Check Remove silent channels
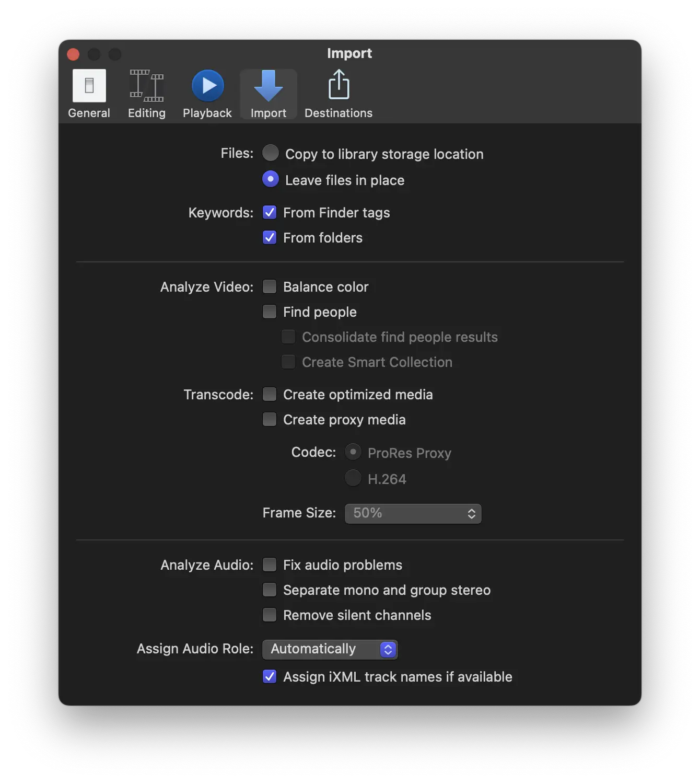The height and width of the screenshot is (783, 700). tap(270, 615)
